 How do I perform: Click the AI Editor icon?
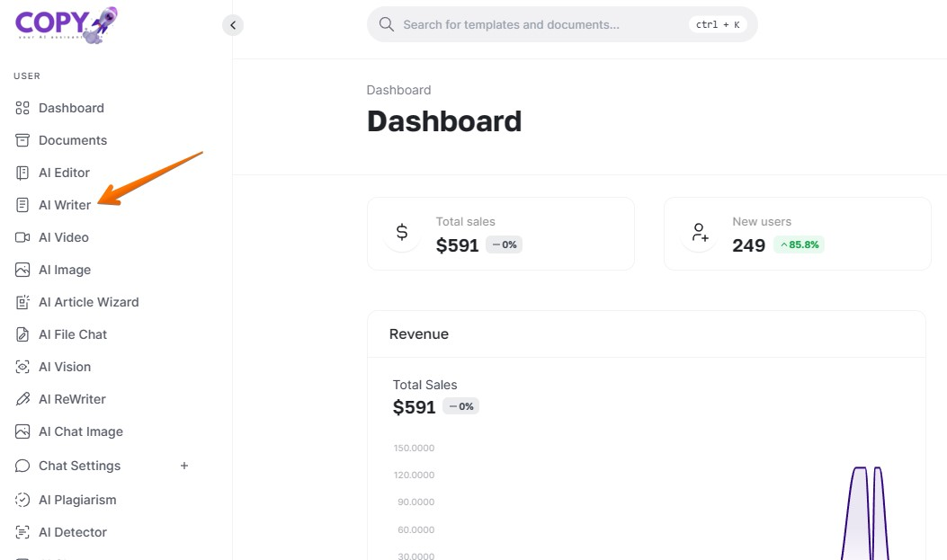[22, 173]
